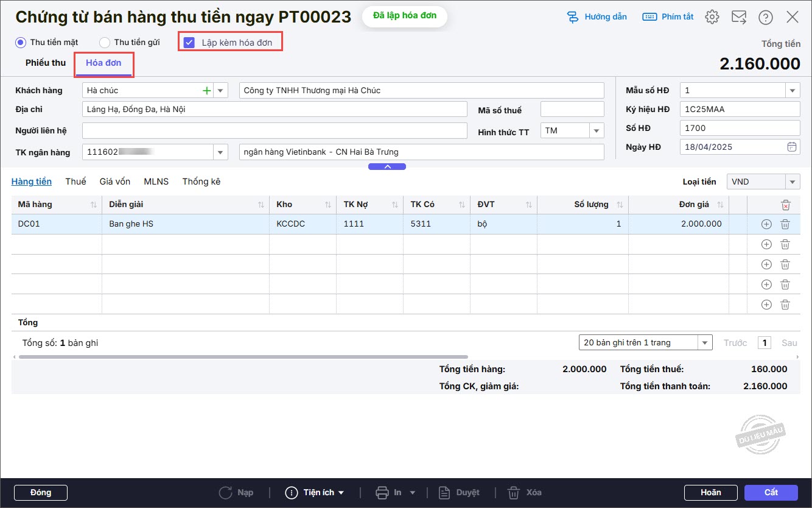This screenshot has height=508, width=812.
Task: Expand the Loại tiền VND dropdown
Action: 792,182
